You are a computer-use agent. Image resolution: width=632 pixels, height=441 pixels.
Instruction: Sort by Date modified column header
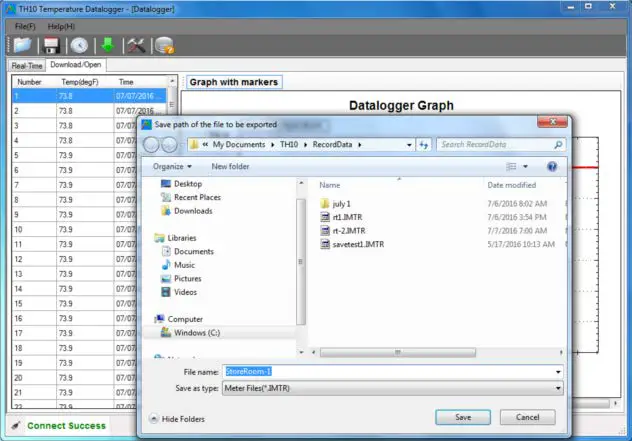[x=511, y=185]
